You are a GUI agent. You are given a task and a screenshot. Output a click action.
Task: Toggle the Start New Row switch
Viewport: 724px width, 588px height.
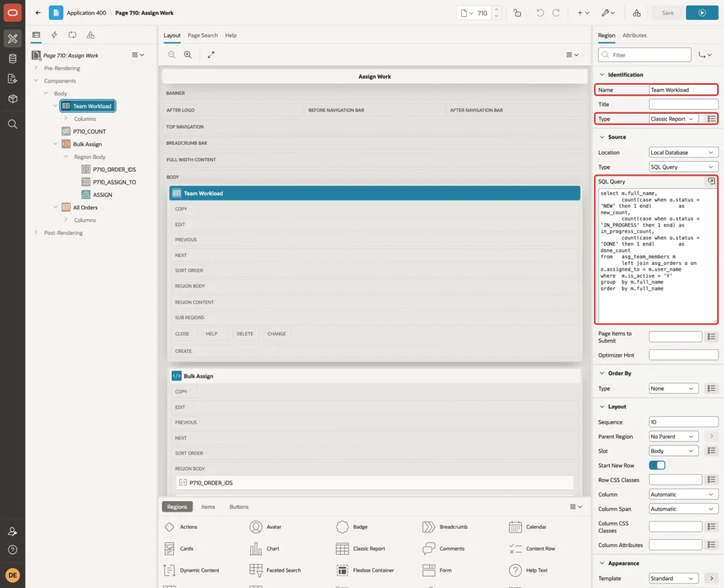point(657,465)
